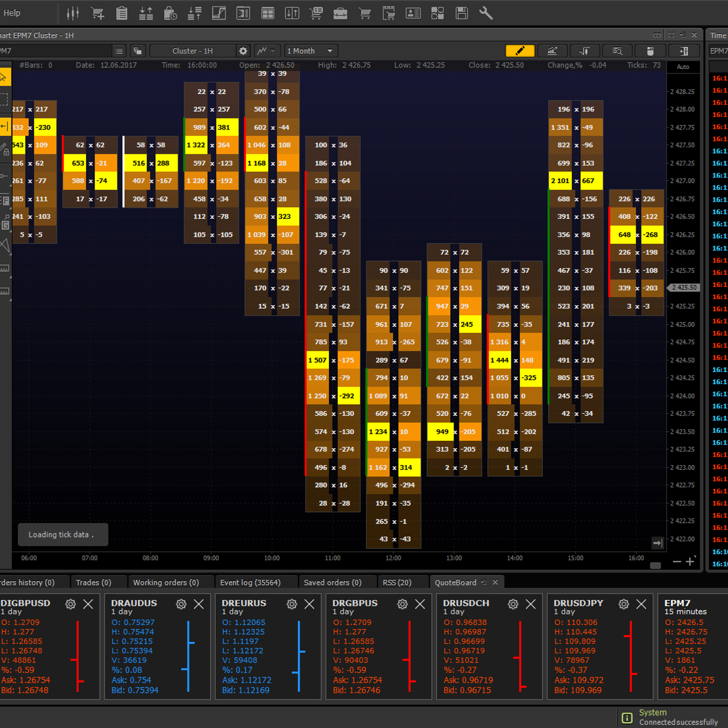Open Cluster - 1H settings gear
This screenshot has height=728, width=728.
coord(243,51)
